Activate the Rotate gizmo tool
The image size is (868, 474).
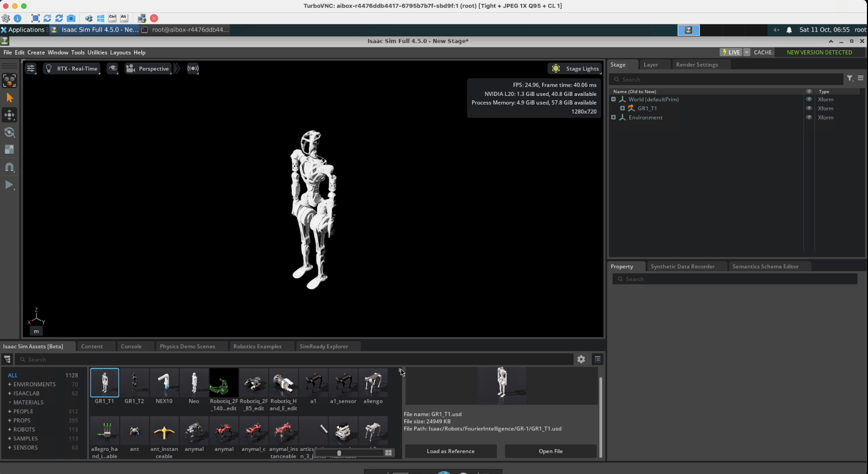[9, 132]
